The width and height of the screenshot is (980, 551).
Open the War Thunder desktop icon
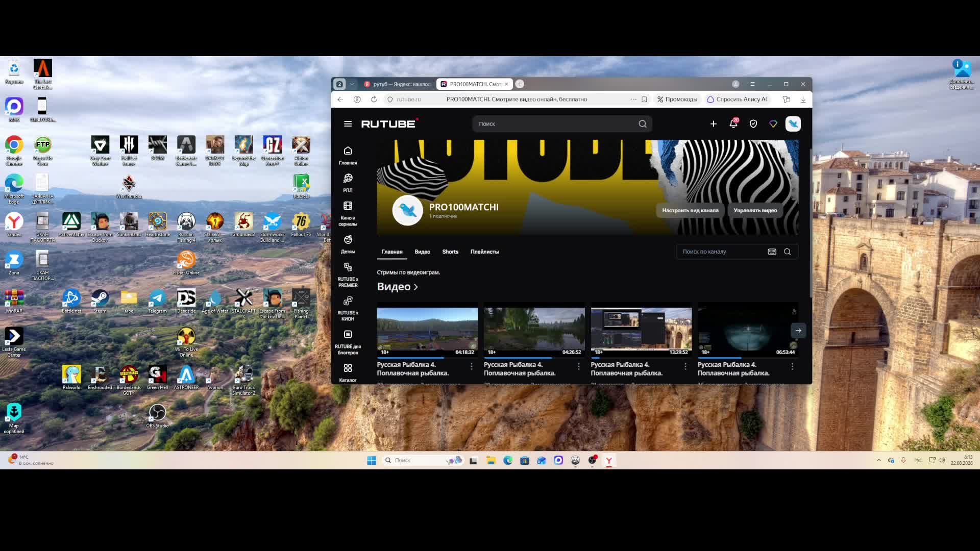click(129, 187)
